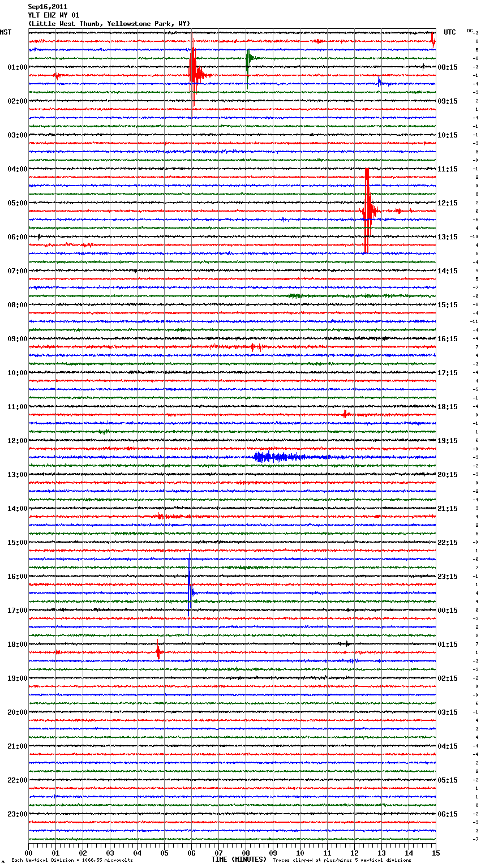Image resolution: width=481 pixels, height=868 pixels.
Task: Click the '04:00' MST time label
Action: tap(17, 169)
